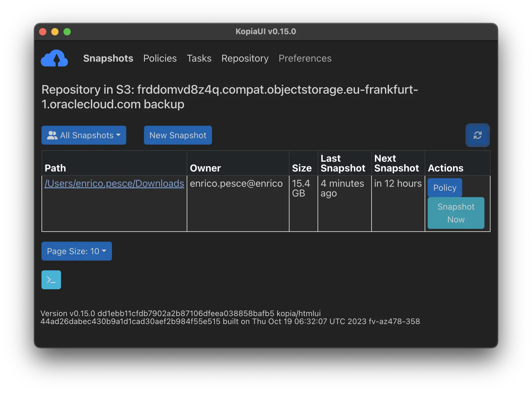Open the Snapshots tab
The image size is (532, 393).
(108, 58)
